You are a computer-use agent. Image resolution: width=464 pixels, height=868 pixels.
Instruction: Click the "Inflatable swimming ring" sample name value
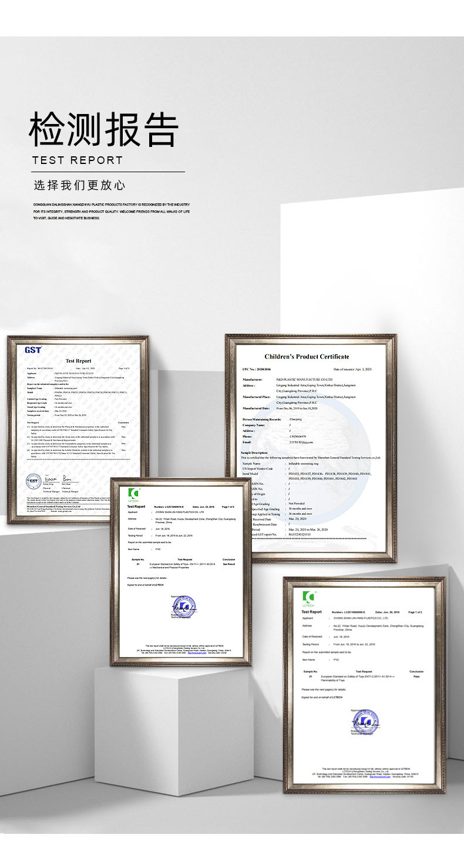tap(304, 464)
